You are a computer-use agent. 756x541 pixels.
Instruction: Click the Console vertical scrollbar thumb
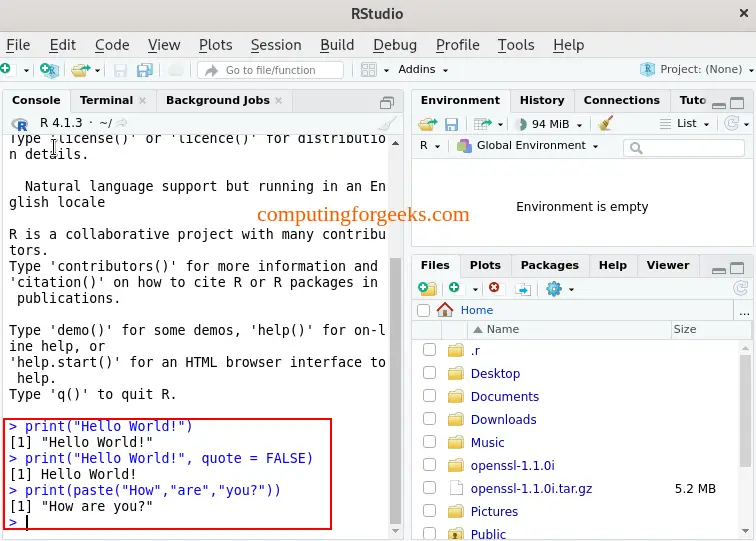[x=395, y=391]
